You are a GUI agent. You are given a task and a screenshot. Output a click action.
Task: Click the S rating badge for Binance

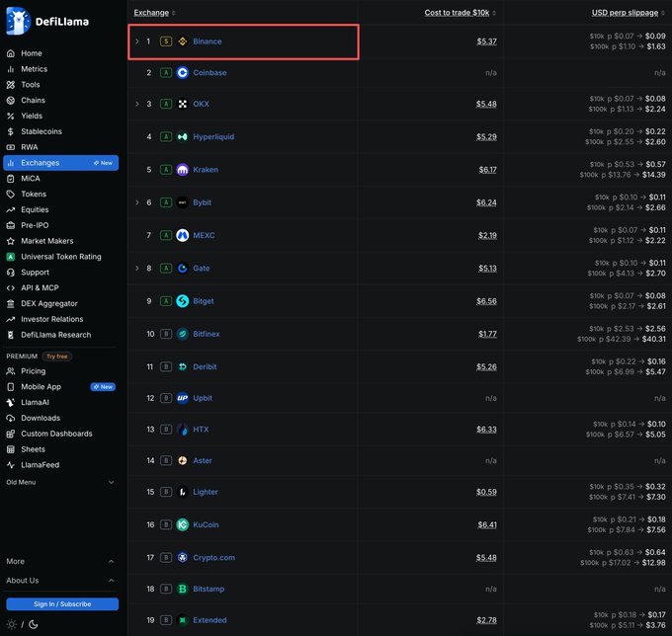tap(166, 41)
